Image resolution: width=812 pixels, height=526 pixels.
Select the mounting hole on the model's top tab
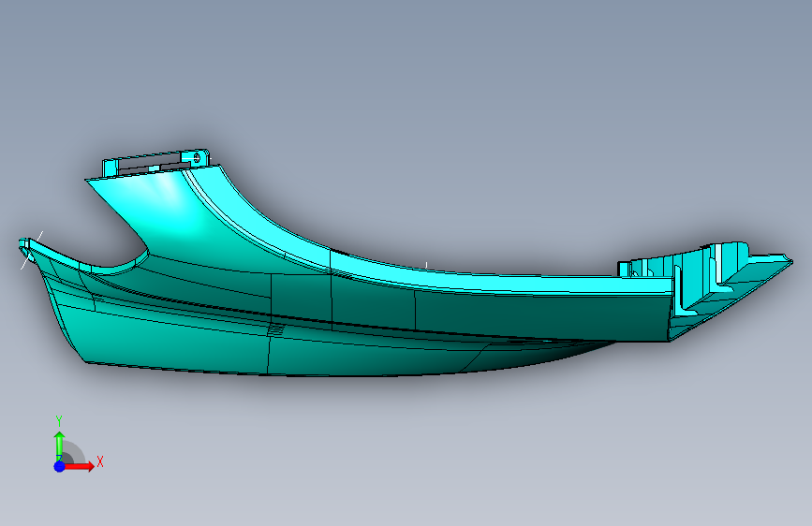pos(197,157)
